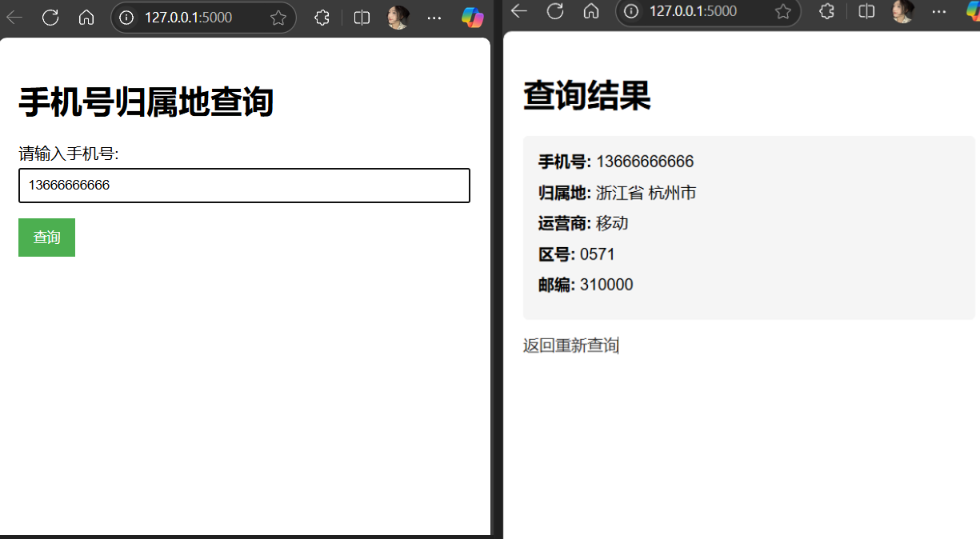Click the green 查询 button
This screenshot has width=980, height=539.
(46, 238)
